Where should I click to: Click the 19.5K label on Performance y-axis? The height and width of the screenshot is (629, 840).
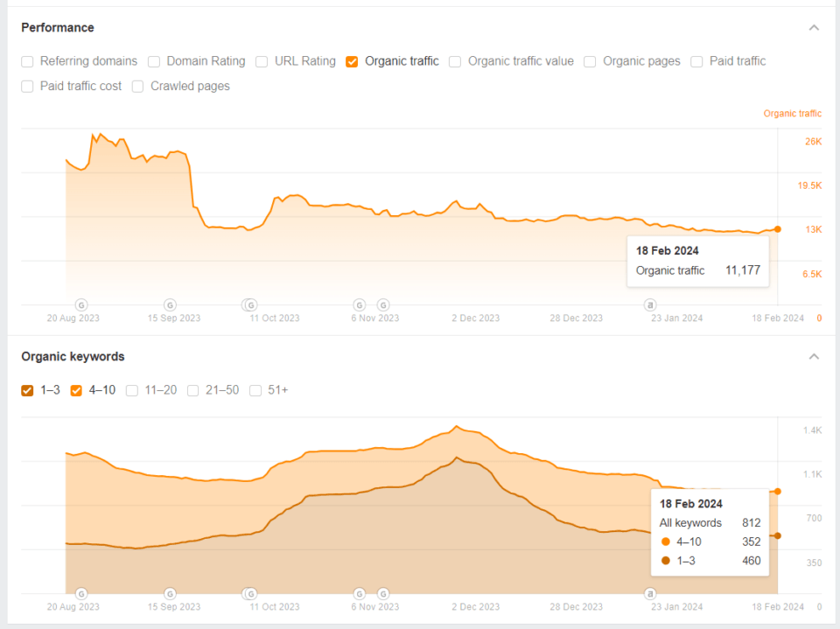(x=809, y=185)
